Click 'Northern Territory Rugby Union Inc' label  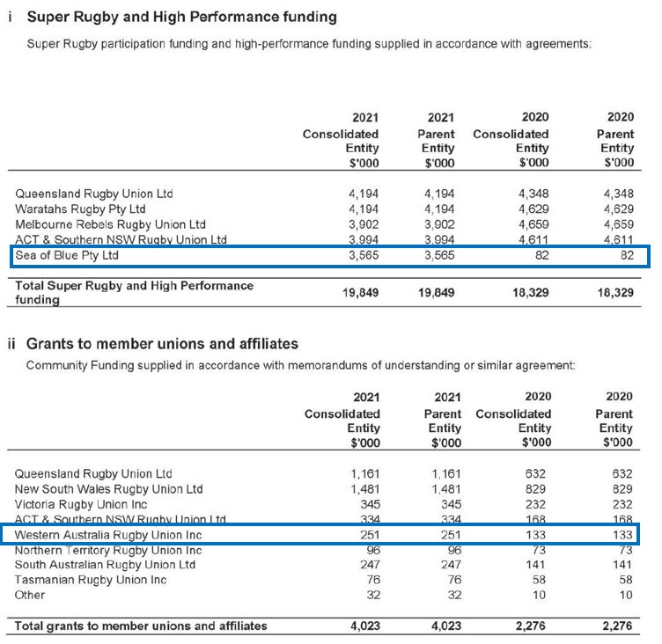coord(108,551)
